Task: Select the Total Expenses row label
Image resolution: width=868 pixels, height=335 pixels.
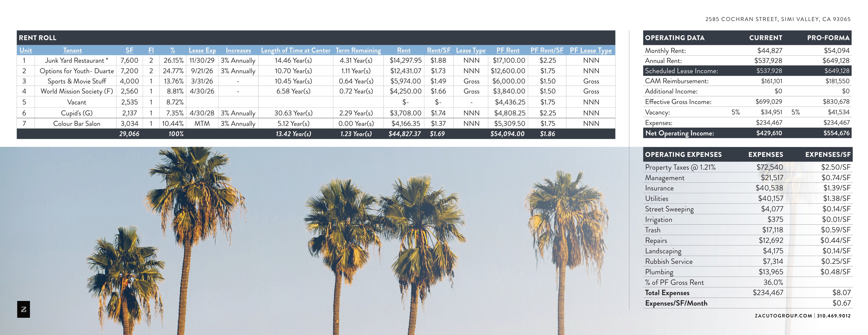Action: [667, 293]
